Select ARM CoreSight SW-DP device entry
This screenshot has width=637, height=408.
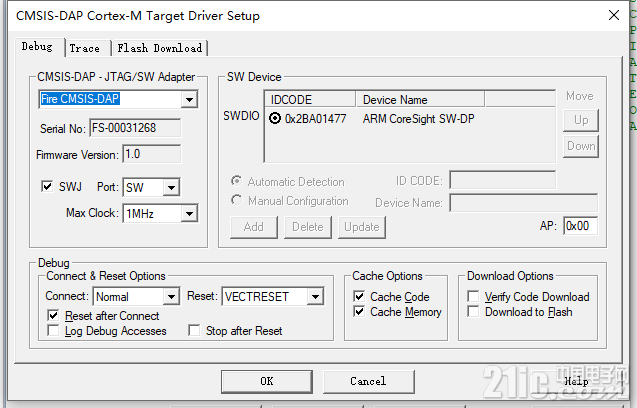click(x=418, y=119)
